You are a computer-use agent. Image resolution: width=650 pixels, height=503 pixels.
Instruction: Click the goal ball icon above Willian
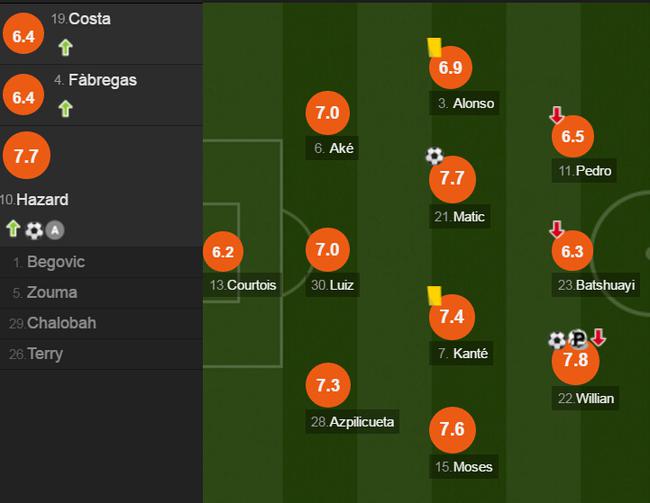[x=557, y=340]
